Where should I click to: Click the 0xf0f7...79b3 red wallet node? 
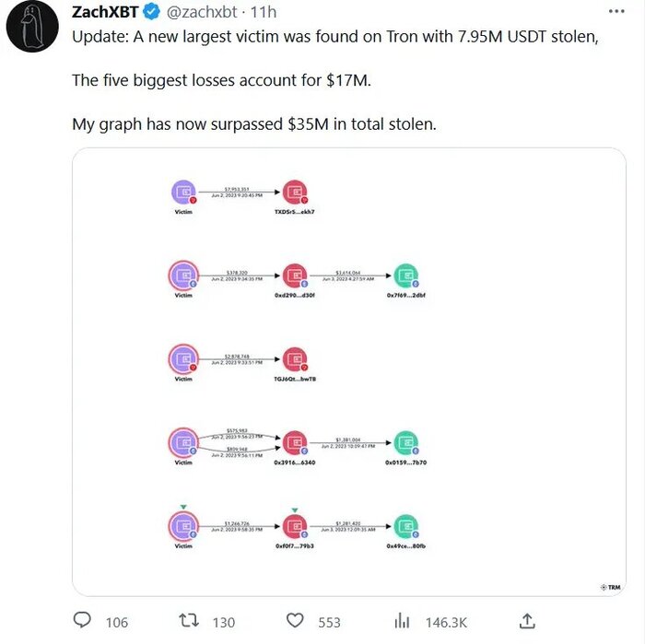(x=294, y=526)
